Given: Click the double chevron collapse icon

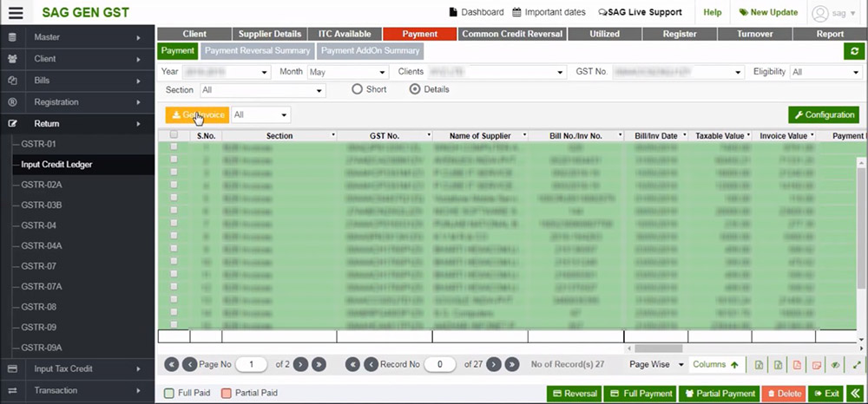Looking at the screenshot, I should pos(856,394).
